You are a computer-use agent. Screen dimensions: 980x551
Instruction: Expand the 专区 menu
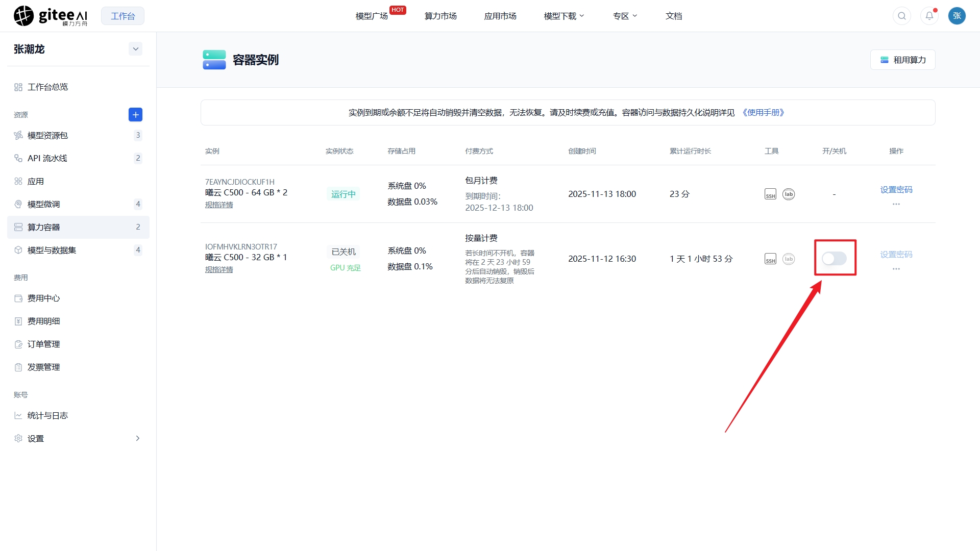(625, 16)
